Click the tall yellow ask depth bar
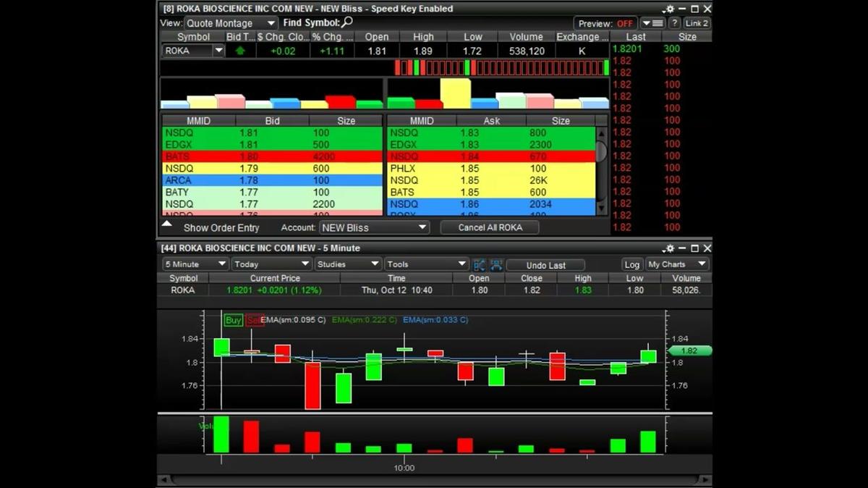This screenshot has width=868, height=488. [456, 93]
